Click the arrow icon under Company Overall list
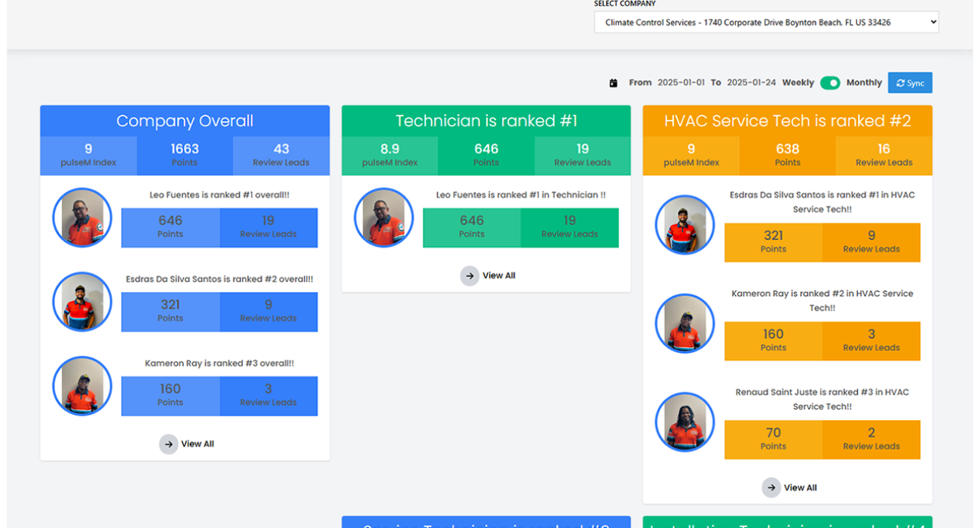Screen dimensions: 980x528 click(x=168, y=444)
